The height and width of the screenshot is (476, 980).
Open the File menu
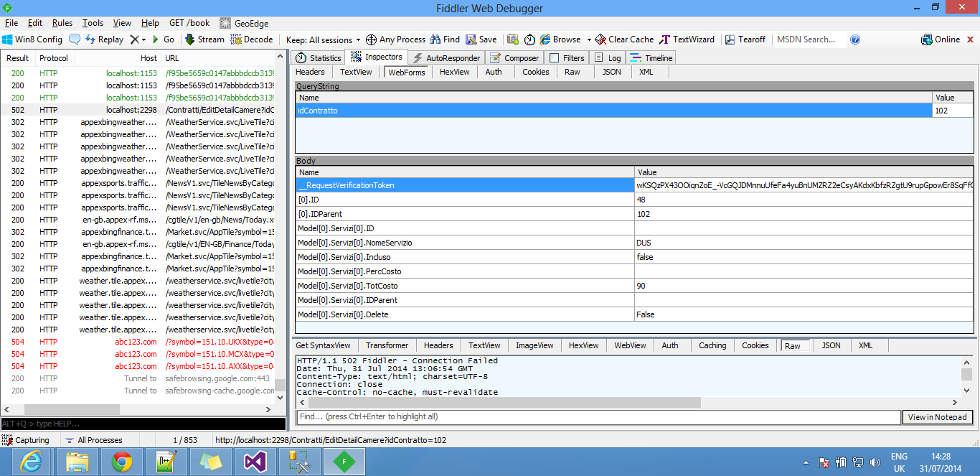pyautogui.click(x=11, y=23)
